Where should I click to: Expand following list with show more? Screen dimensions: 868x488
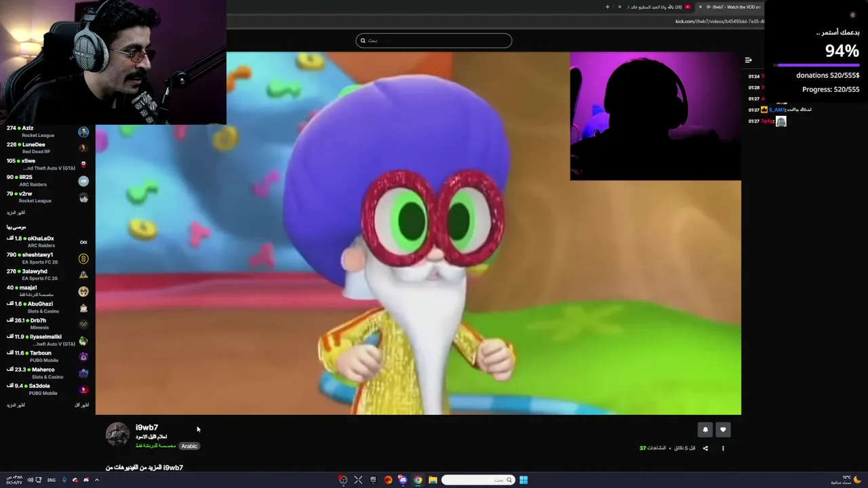(16, 213)
